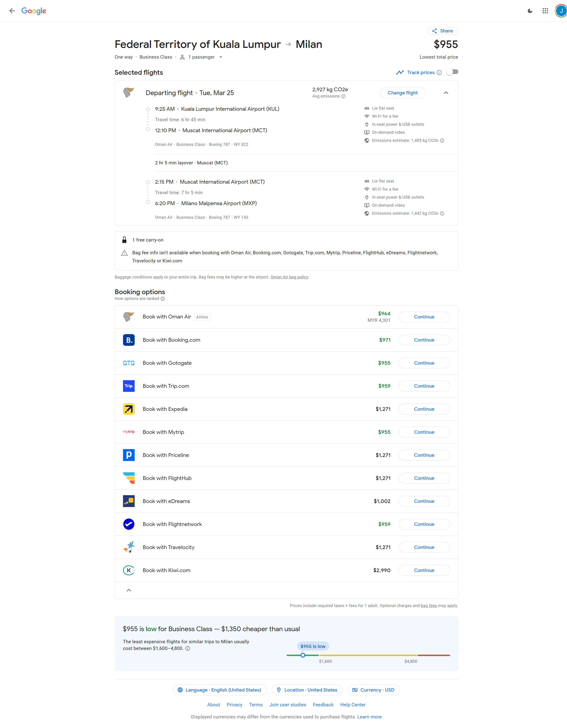This screenshot has height=728, width=567.
Task: Open the About footer link
Action: pos(214,705)
